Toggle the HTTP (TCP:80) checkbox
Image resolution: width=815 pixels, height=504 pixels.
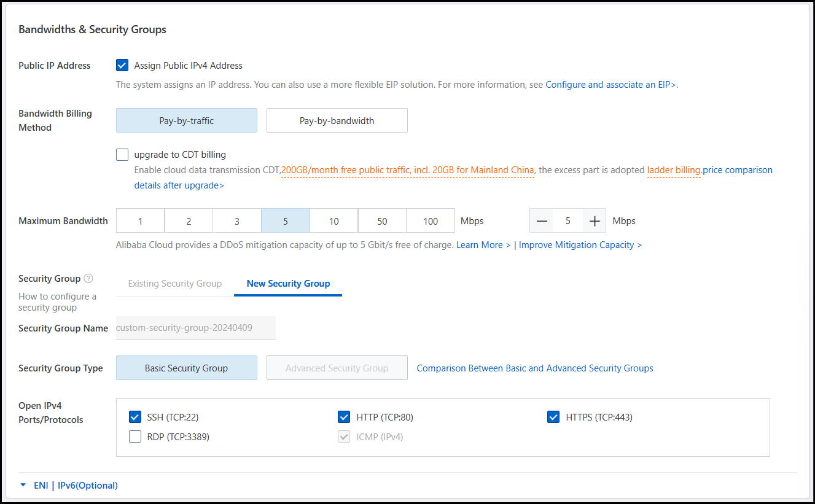[344, 417]
